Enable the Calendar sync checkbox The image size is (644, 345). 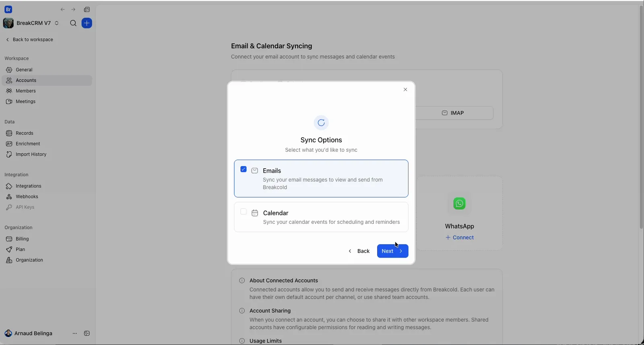tap(244, 212)
